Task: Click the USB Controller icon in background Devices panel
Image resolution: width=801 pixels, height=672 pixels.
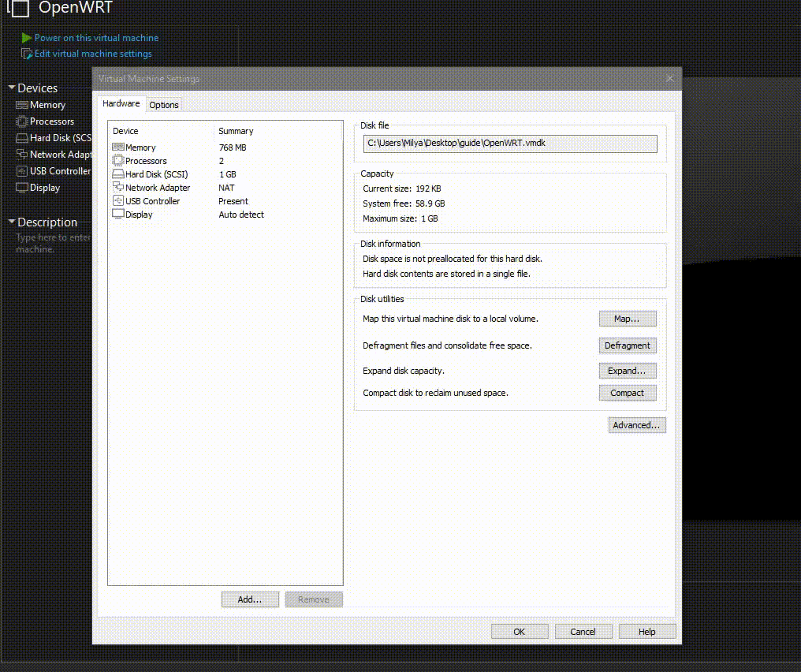Action: [x=22, y=171]
